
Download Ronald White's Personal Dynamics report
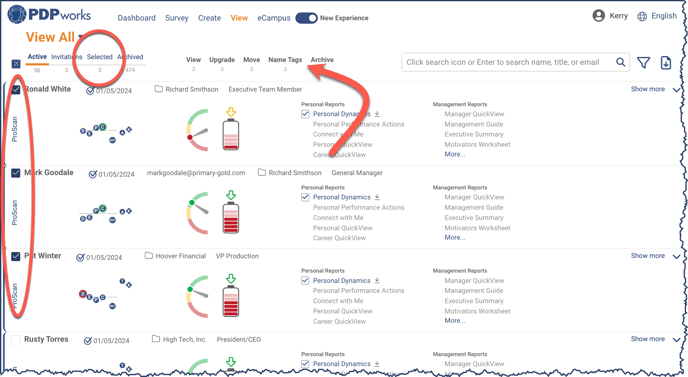coord(377,114)
